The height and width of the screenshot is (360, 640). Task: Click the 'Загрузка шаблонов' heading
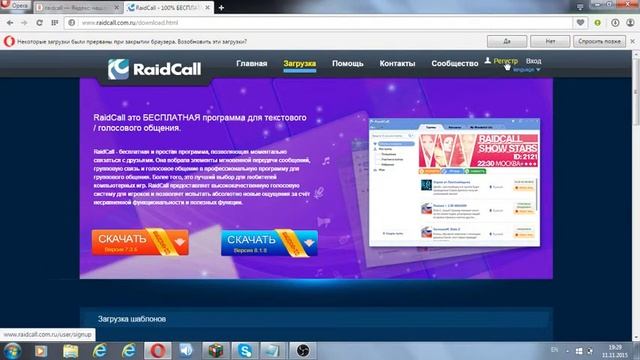tap(132, 319)
